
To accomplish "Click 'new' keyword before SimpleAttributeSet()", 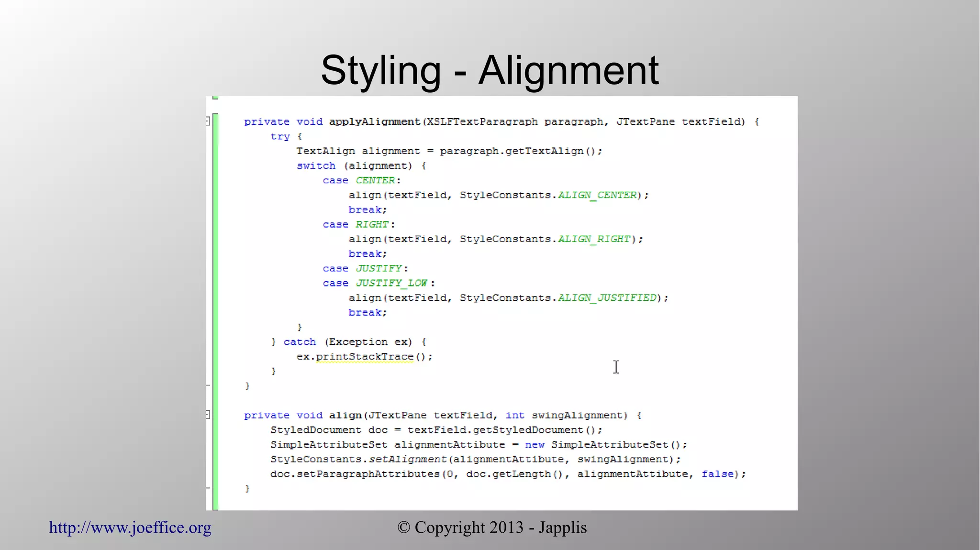I will (x=535, y=445).
